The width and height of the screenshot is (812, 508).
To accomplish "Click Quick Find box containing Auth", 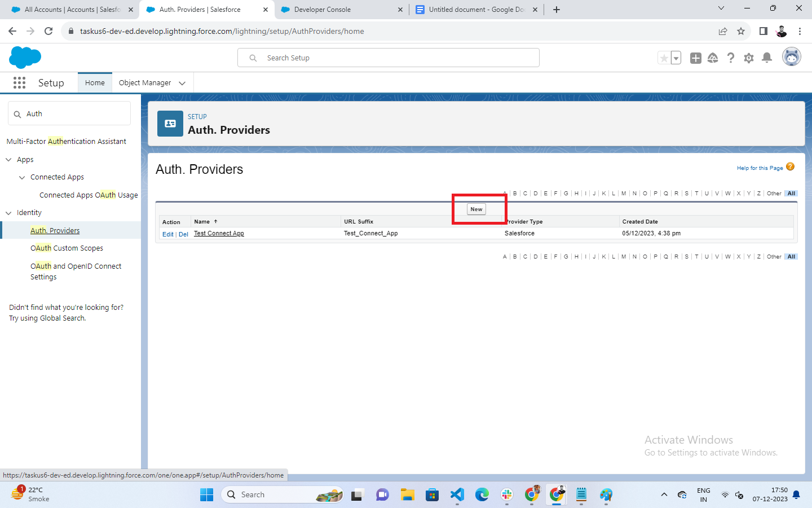I will click(x=69, y=113).
